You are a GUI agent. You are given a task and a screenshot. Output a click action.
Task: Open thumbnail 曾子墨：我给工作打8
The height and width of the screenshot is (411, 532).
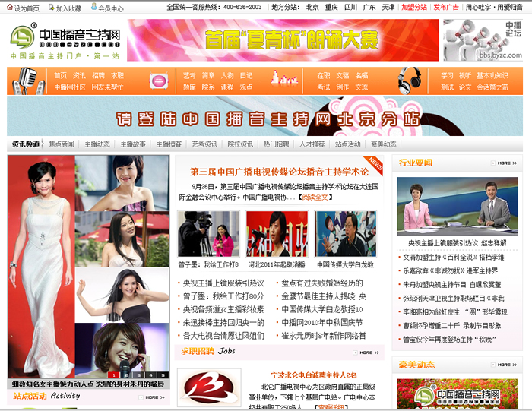[209, 234]
